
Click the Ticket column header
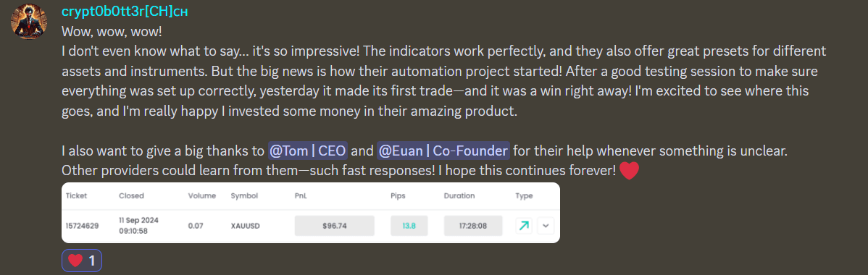[76, 196]
